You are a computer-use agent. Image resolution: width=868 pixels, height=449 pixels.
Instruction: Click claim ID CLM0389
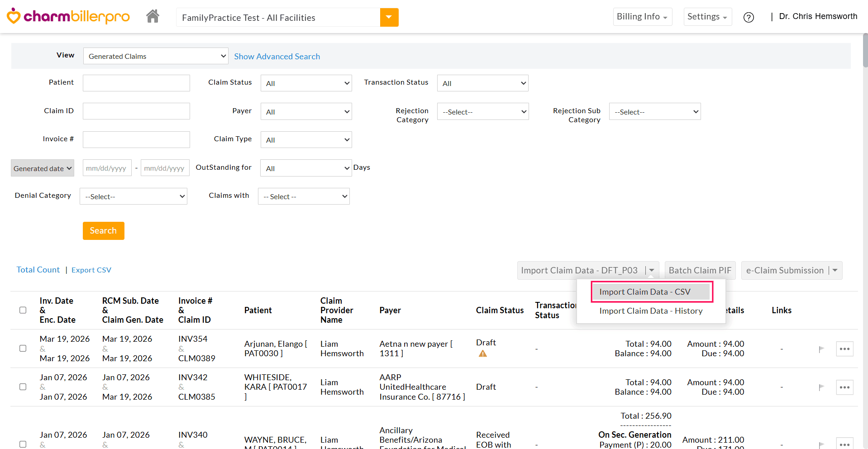tap(197, 358)
